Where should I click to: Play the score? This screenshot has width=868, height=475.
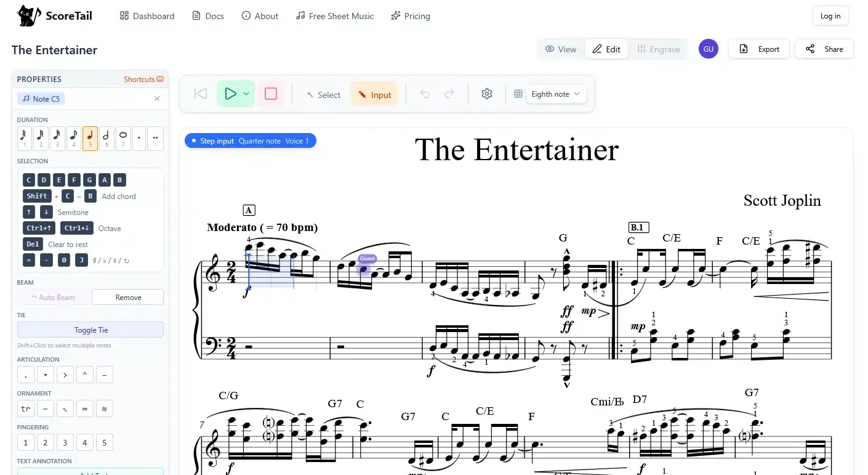pyautogui.click(x=230, y=94)
